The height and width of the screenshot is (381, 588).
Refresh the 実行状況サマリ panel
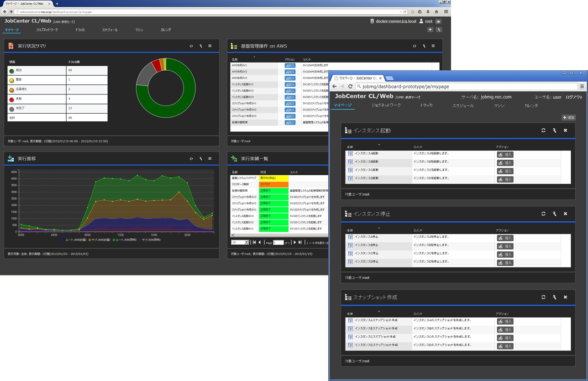tap(191, 46)
